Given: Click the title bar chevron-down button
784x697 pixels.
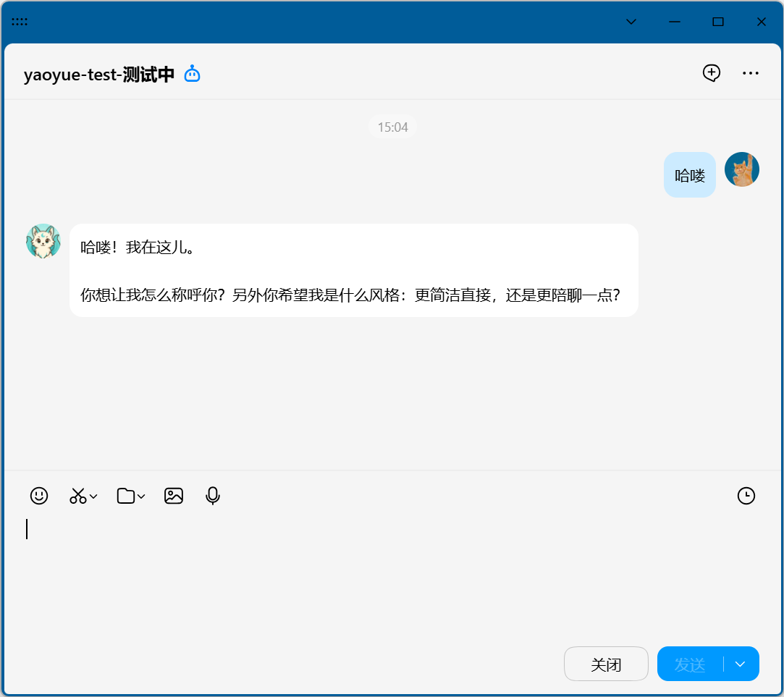Looking at the screenshot, I should (x=631, y=22).
